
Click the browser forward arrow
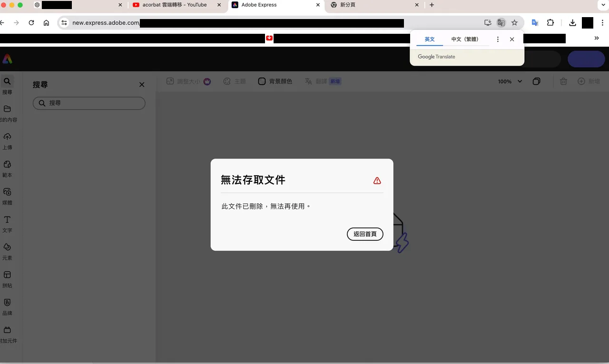pyautogui.click(x=17, y=23)
